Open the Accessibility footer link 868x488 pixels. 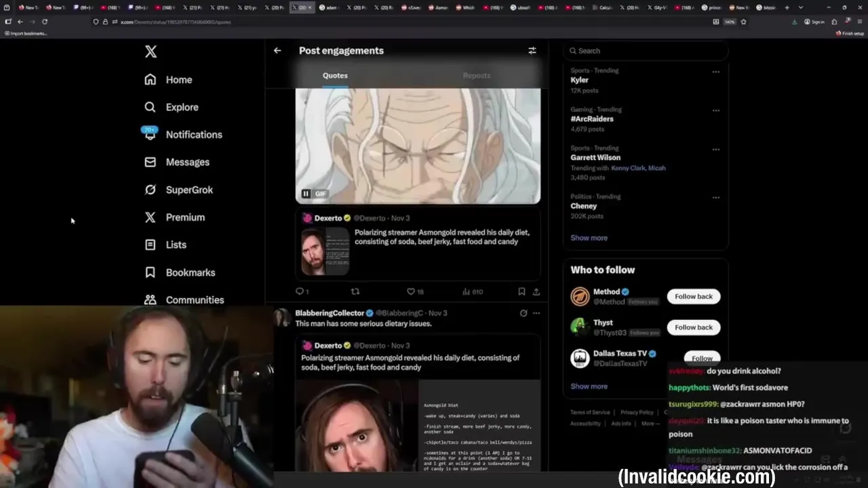[585, 424]
